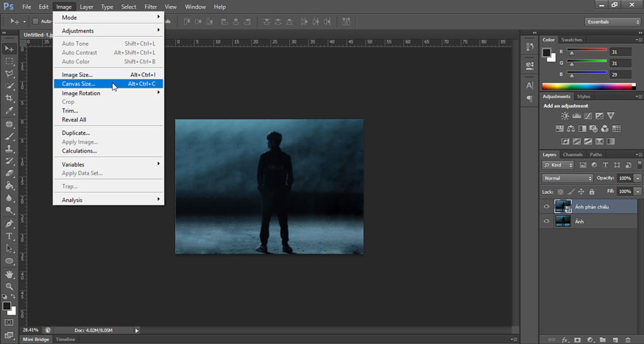The image size is (644, 344).
Task: Toggle Quick Mask mode
Action: click(x=9, y=322)
